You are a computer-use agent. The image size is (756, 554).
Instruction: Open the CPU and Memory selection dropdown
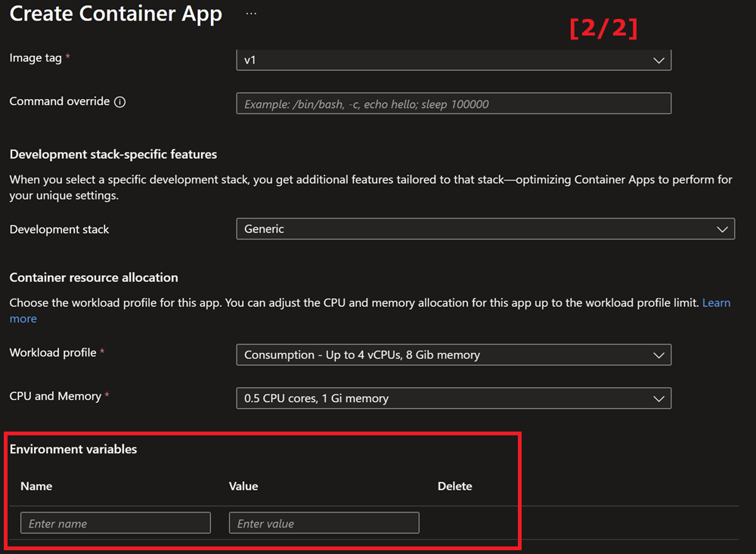point(454,398)
